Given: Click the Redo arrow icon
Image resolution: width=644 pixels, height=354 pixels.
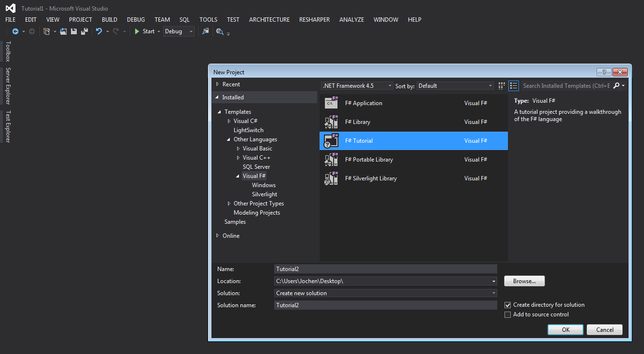Looking at the screenshot, I should 116,31.
